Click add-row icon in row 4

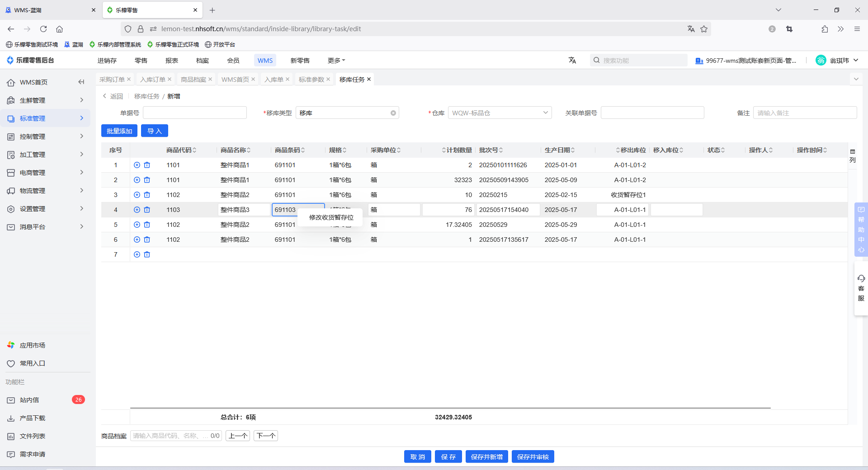tap(137, 210)
